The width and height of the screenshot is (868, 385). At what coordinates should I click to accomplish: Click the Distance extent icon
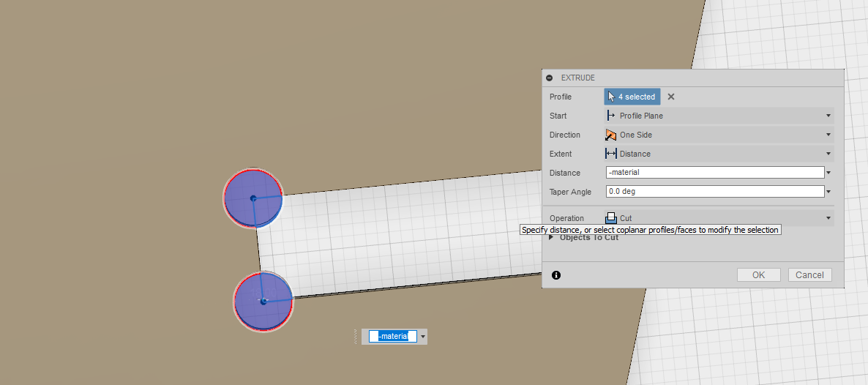(611, 154)
